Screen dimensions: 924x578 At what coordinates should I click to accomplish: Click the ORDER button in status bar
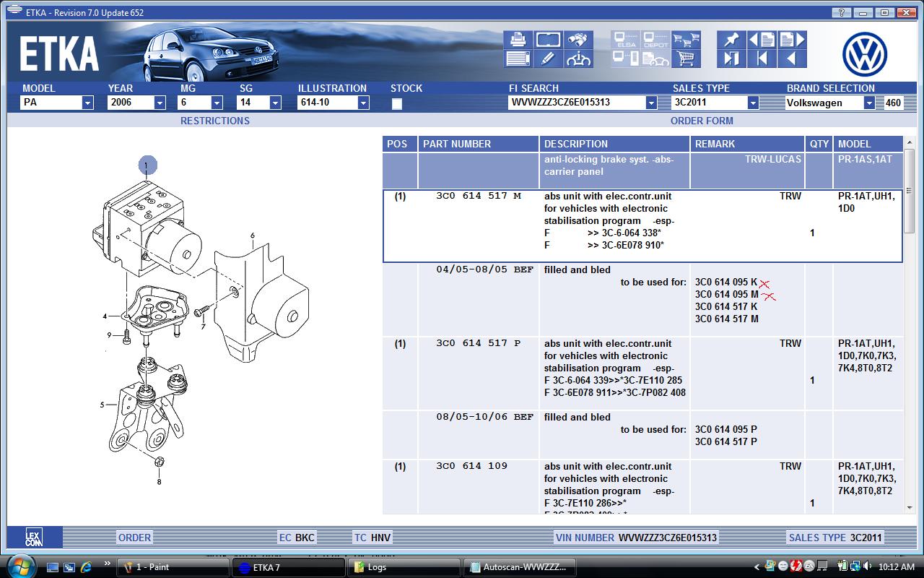click(135, 538)
